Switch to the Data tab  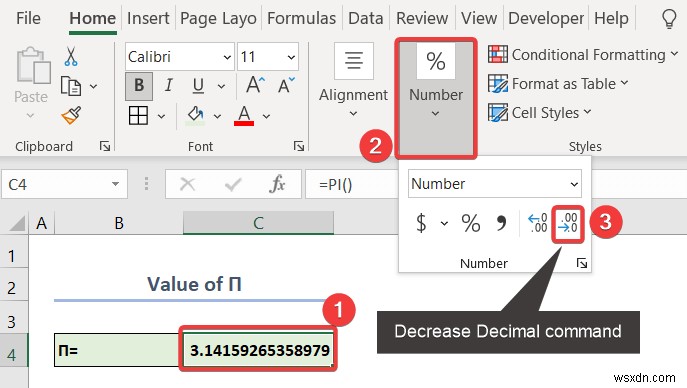tap(365, 18)
